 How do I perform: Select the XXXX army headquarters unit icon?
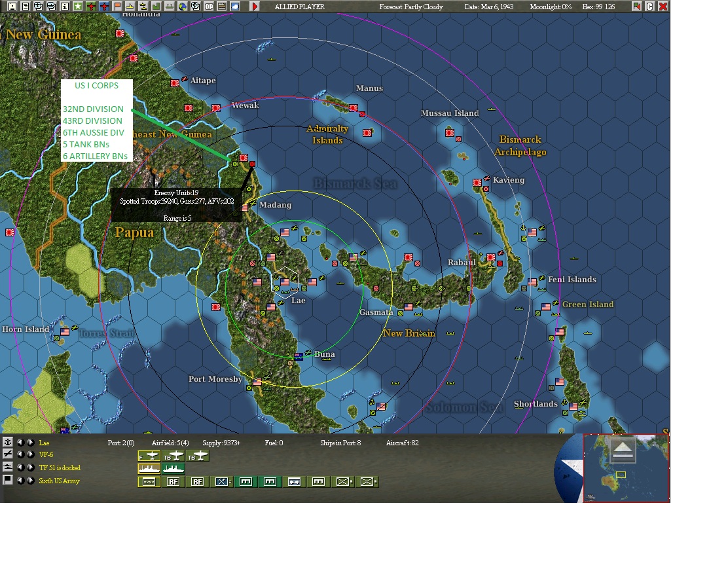[149, 482]
